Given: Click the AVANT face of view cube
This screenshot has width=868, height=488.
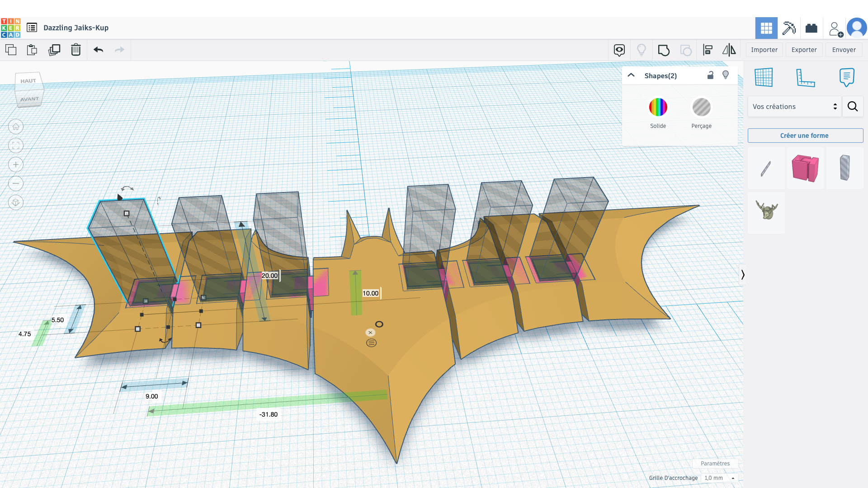Looking at the screenshot, I should (30, 99).
